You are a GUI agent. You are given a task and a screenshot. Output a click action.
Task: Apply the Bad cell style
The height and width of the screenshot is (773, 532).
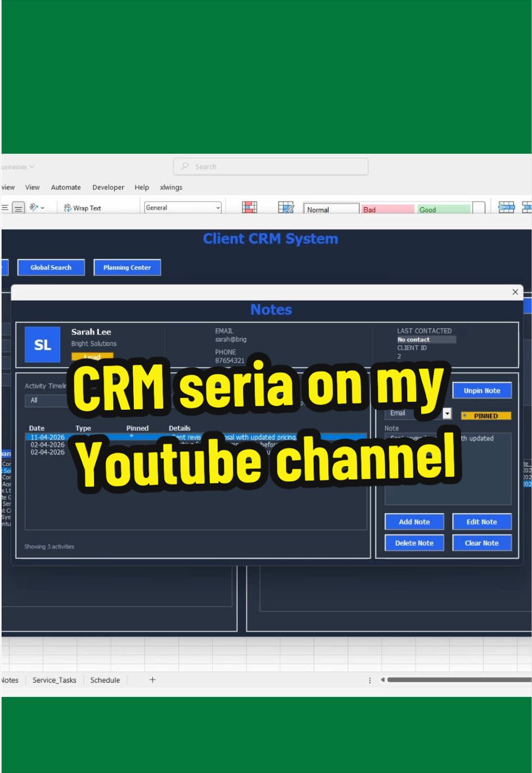tap(388, 209)
